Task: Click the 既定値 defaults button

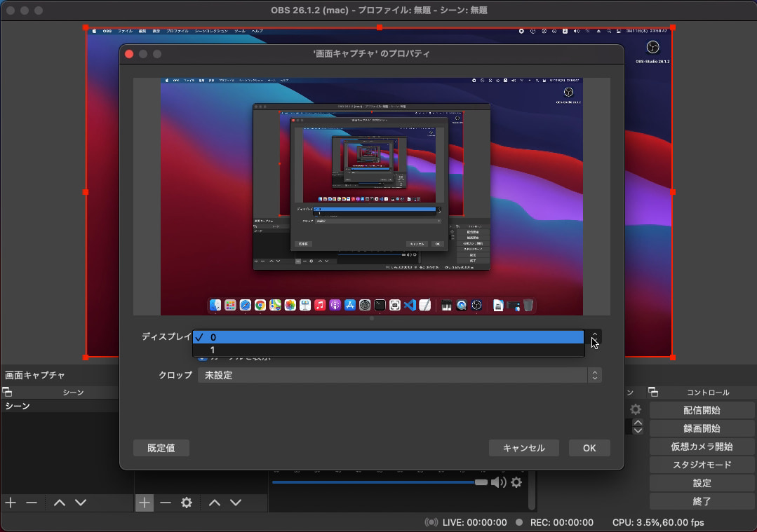Action: coord(161,448)
